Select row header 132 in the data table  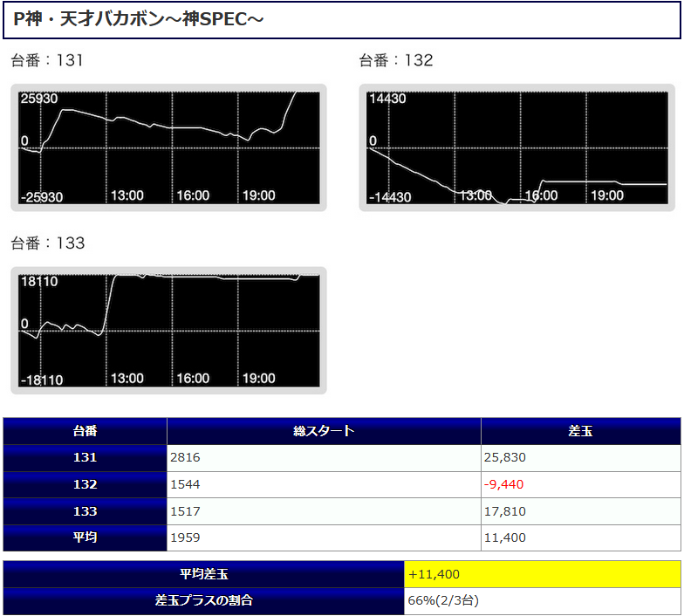(x=85, y=484)
